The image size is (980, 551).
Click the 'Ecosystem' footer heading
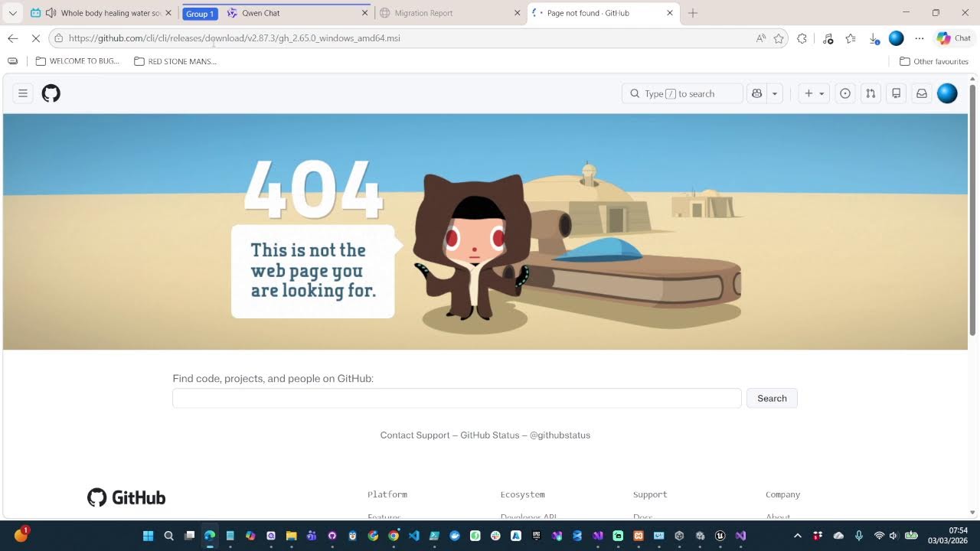[x=523, y=494]
